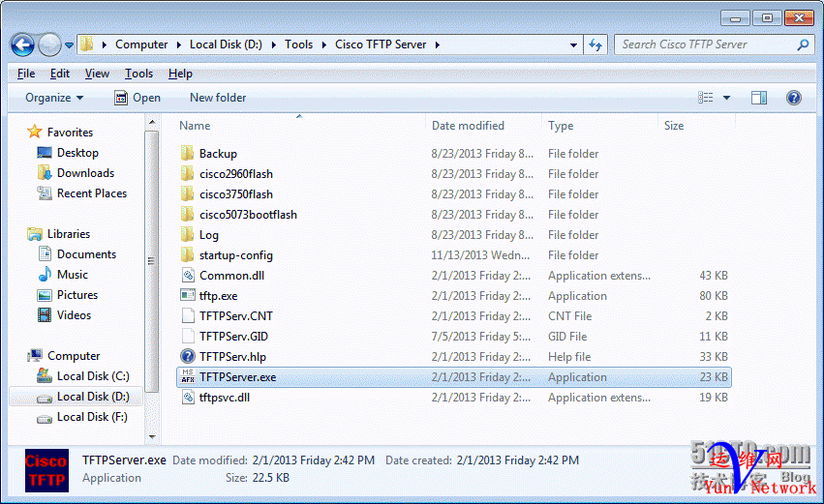Click date modified value in details pane

(x=313, y=460)
